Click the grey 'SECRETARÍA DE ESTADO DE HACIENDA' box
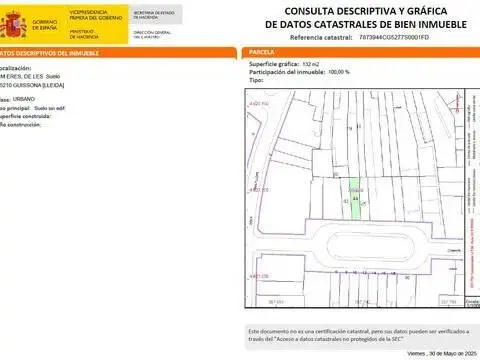The width and height of the screenshot is (480, 360). 156,15
